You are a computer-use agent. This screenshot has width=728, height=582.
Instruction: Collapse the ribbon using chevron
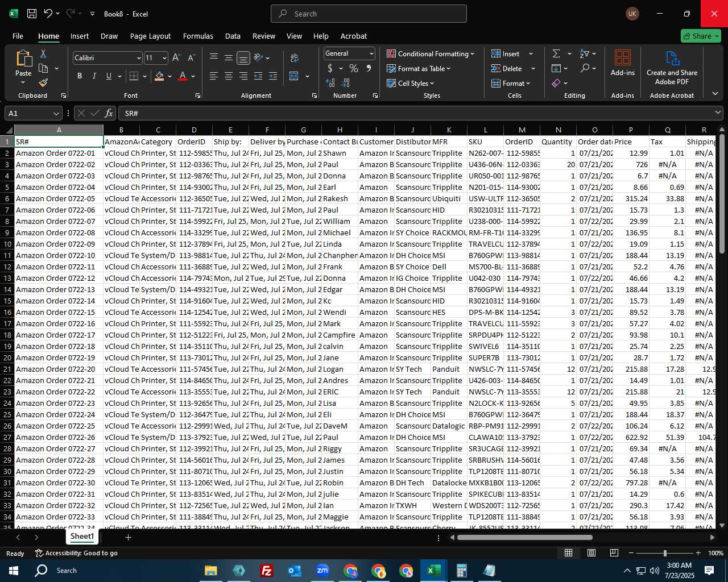(715, 93)
